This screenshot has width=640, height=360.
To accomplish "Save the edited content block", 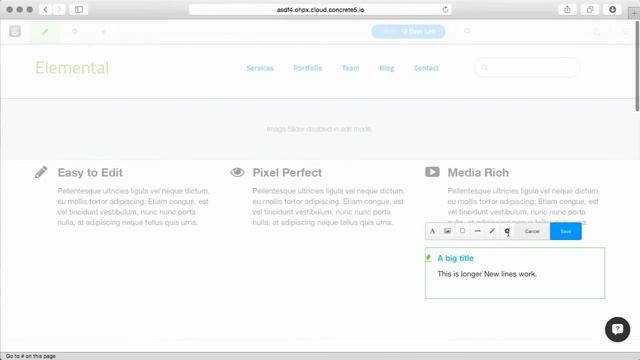I will (x=566, y=231).
